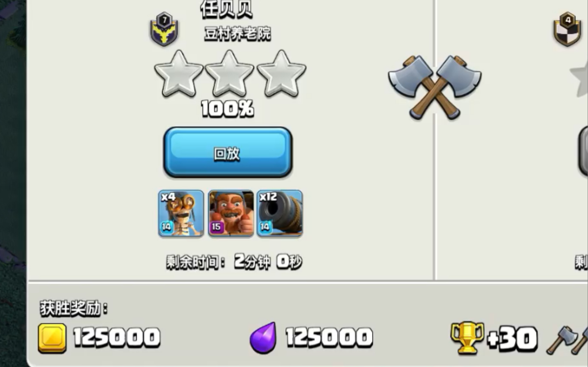Viewport: 588px width, 367px height.
Task: Tap the purple elixir drop icon
Action: (x=263, y=337)
